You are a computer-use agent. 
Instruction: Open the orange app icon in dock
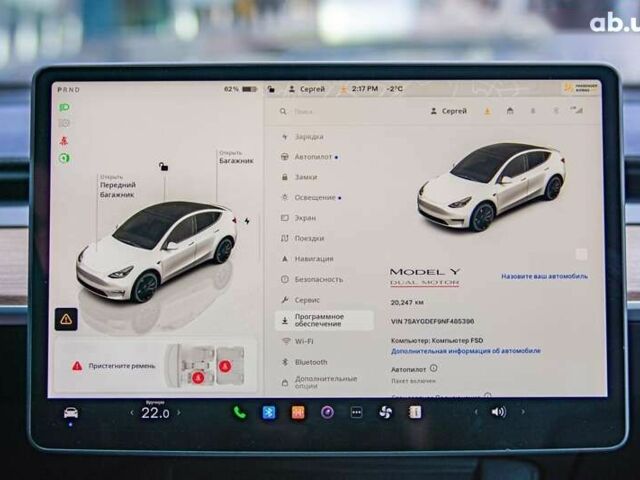pos(298,413)
